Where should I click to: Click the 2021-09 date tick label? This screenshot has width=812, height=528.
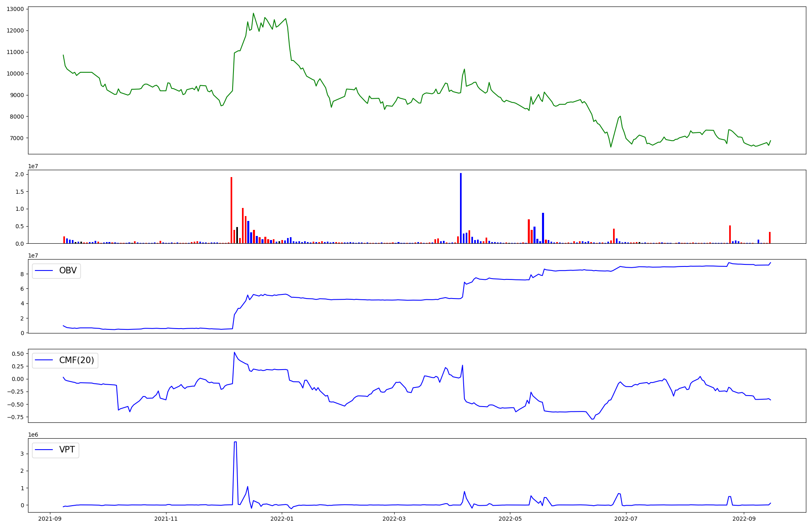(x=50, y=519)
